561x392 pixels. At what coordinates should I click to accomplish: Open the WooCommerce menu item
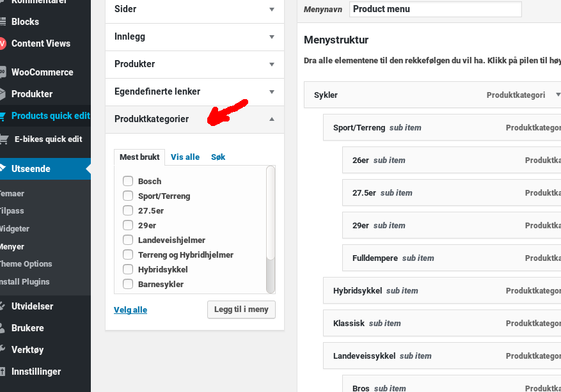42,72
